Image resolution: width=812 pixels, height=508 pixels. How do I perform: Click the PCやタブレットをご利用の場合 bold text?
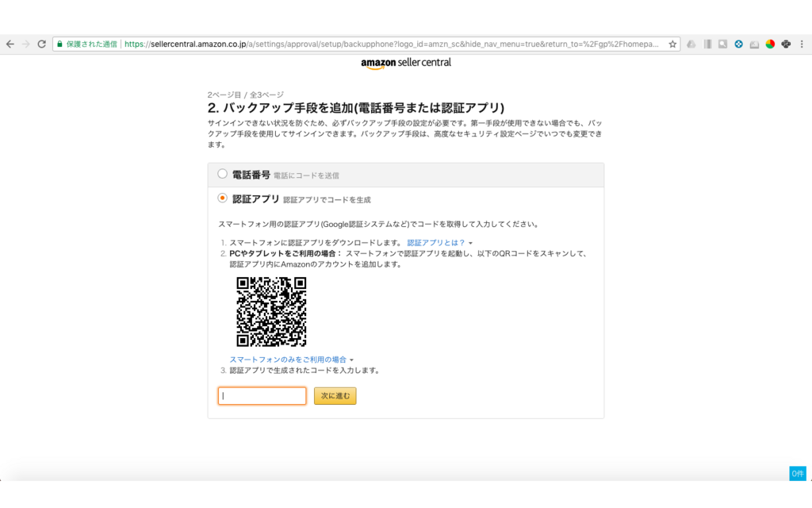(285, 253)
